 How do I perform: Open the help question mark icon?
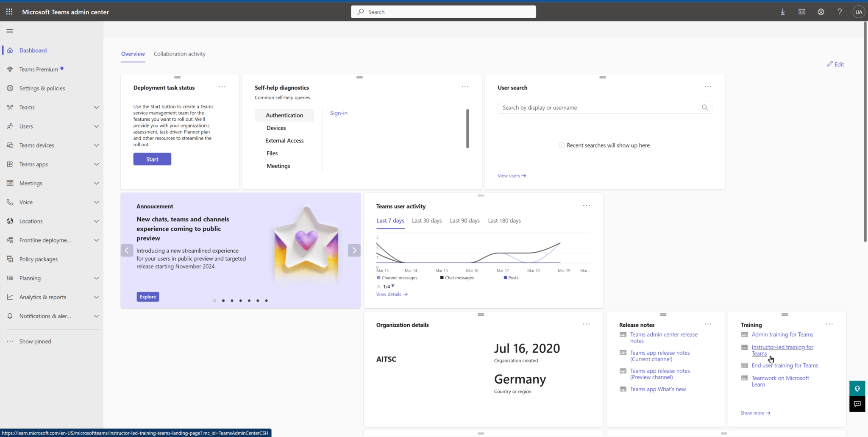[840, 12]
